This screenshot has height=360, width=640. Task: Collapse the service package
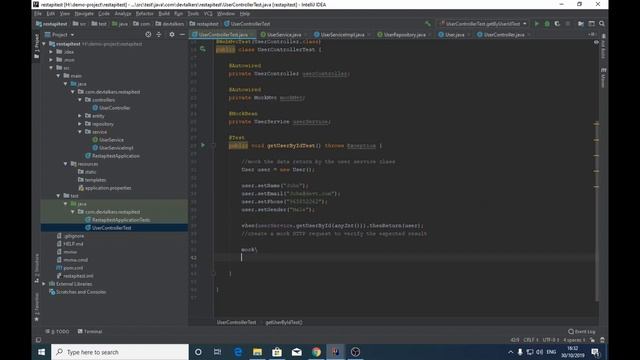pyautogui.click(x=80, y=132)
